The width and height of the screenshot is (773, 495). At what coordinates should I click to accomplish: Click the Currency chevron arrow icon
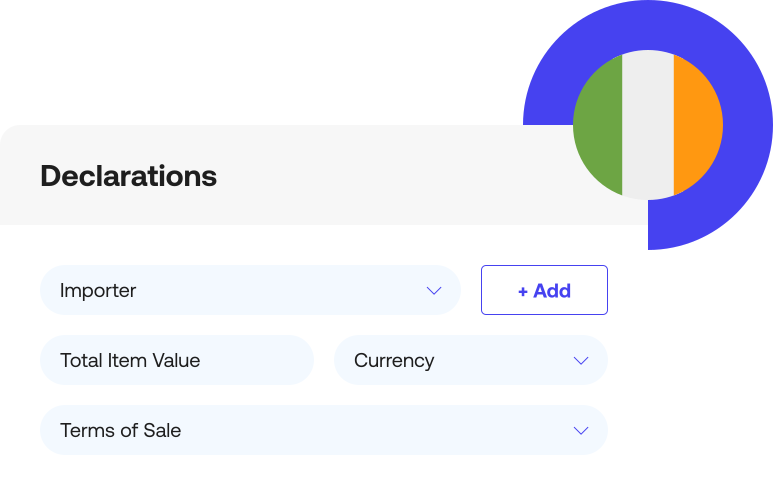[581, 361]
